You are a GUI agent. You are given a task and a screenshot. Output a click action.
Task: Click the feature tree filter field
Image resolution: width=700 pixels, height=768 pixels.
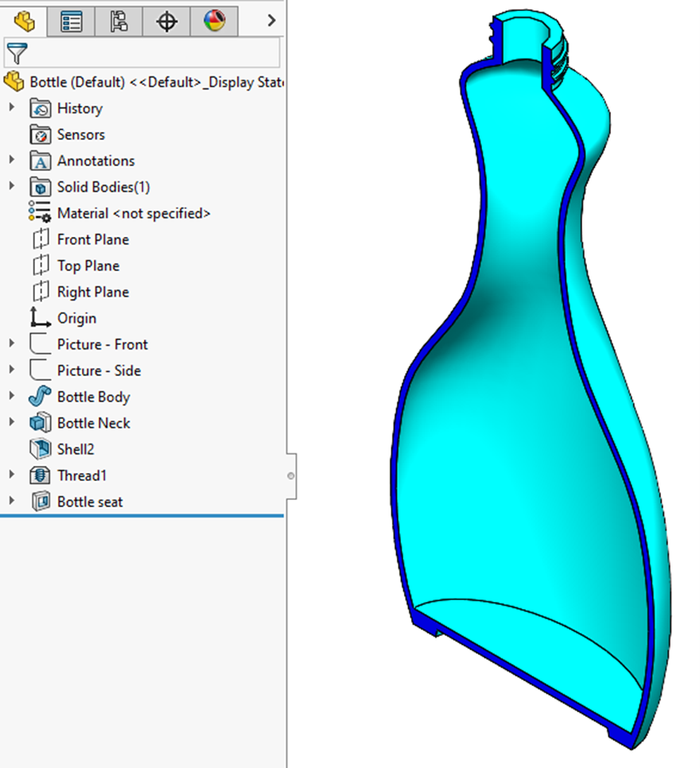point(151,53)
